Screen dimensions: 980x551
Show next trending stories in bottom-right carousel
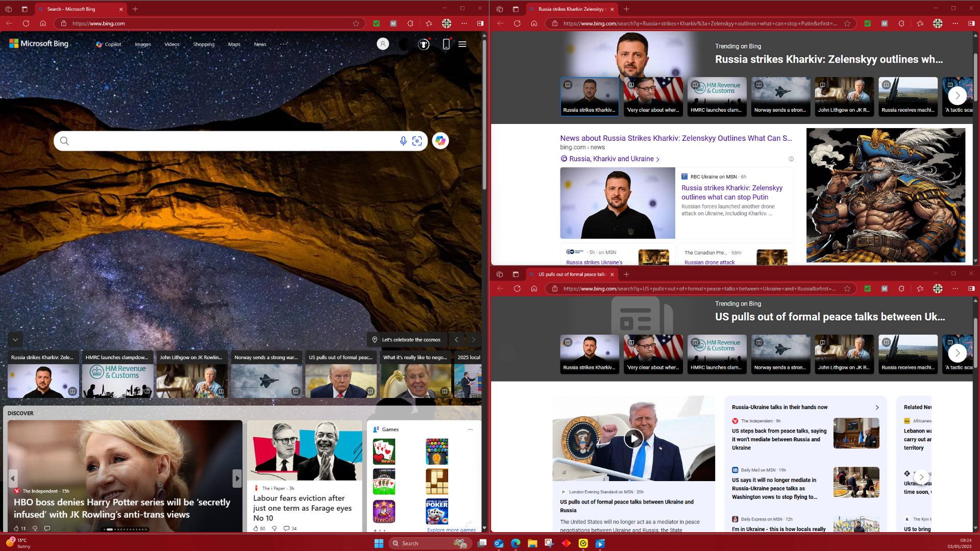click(x=958, y=353)
